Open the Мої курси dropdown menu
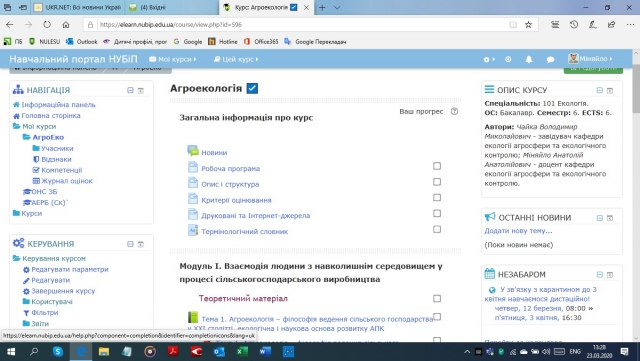640x361 pixels. coord(173,59)
